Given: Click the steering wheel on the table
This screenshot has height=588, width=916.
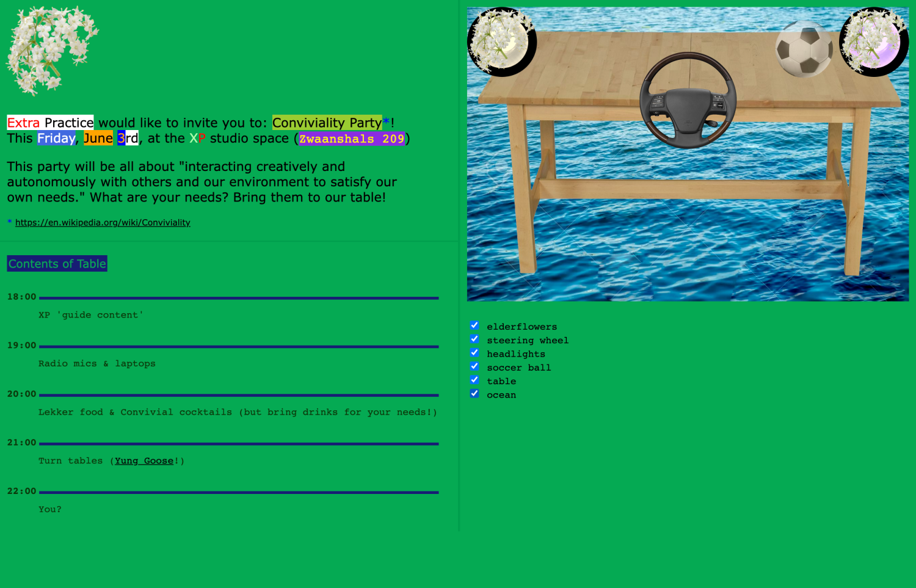Looking at the screenshot, I should 688,100.
